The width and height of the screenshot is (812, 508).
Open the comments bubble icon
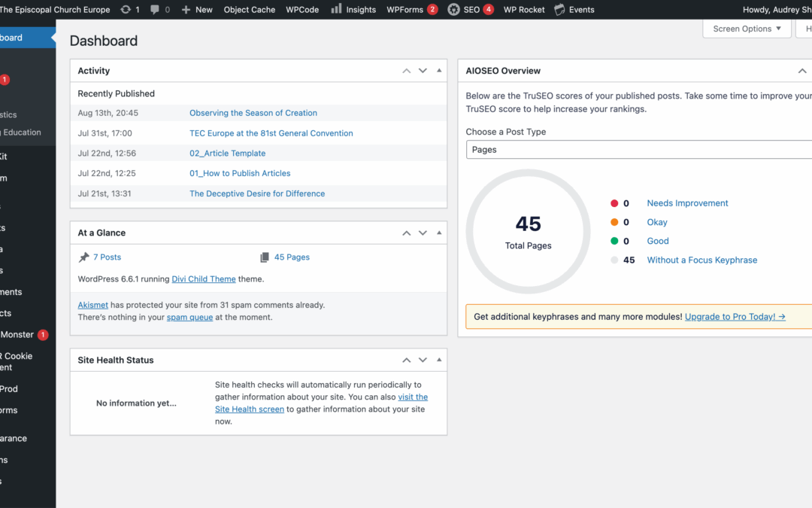(x=154, y=9)
